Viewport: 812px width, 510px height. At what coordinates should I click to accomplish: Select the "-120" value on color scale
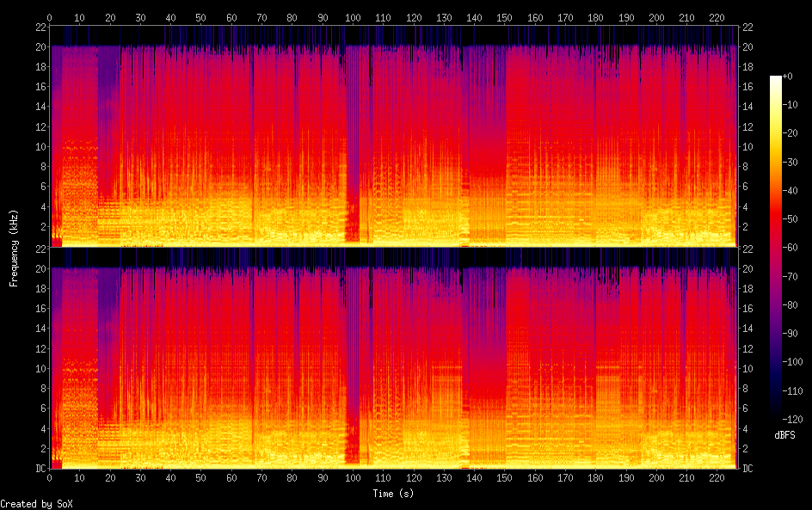[792, 420]
